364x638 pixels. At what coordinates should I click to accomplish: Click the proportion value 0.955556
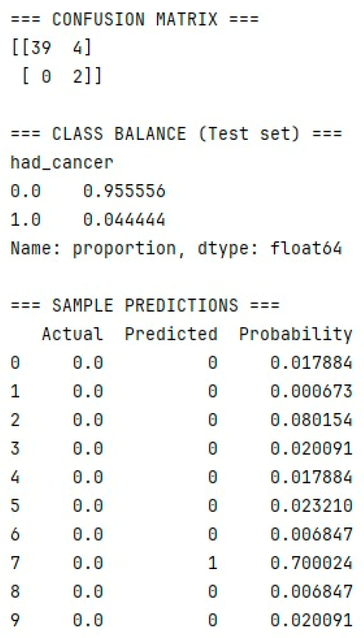click(124, 191)
